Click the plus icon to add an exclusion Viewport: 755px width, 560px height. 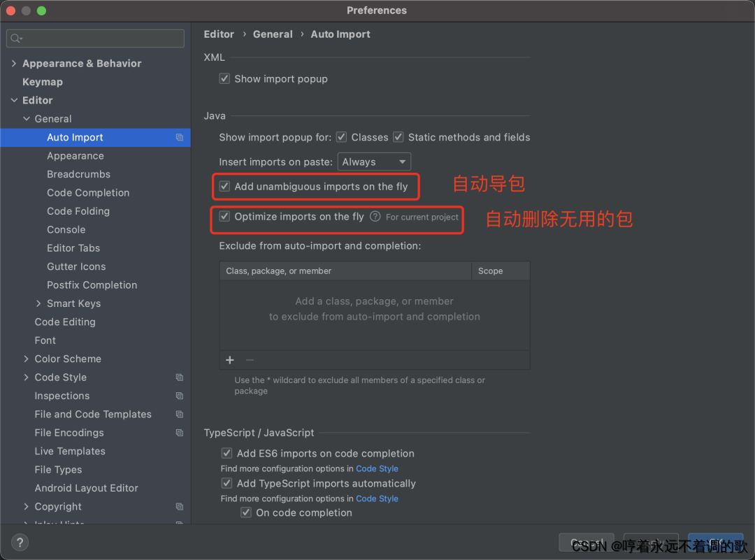(230, 360)
